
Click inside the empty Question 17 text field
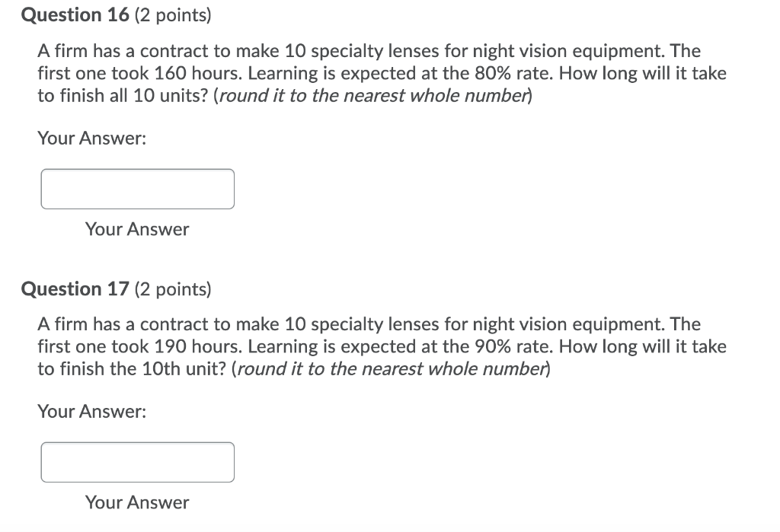[x=137, y=461]
